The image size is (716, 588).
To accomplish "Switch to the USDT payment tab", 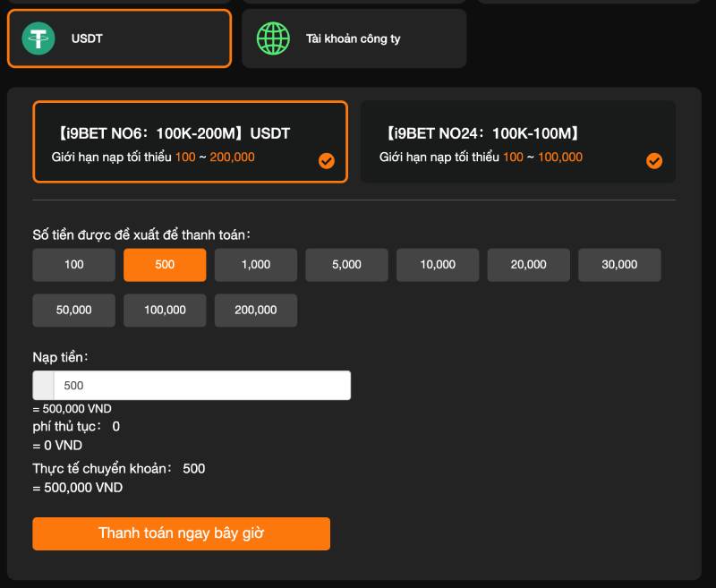I will (x=119, y=38).
